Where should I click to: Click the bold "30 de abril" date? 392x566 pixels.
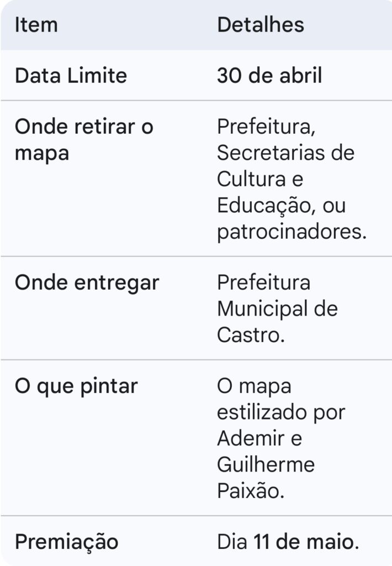coord(269,76)
